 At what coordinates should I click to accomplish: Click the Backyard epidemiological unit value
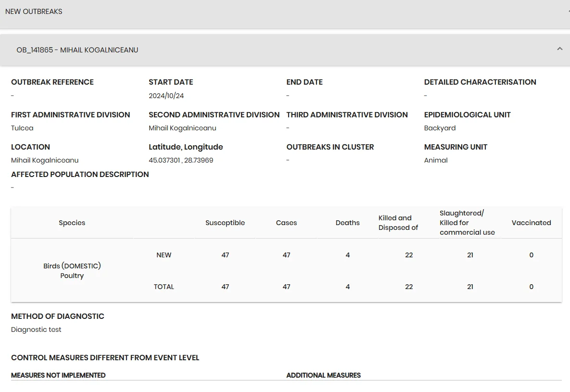[x=440, y=128]
